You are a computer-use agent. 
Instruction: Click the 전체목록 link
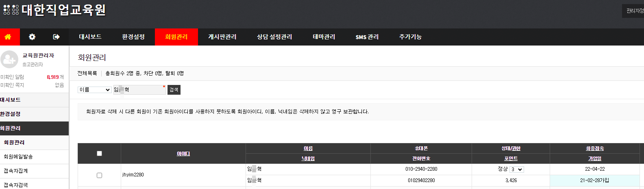click(x=87, y=74)
